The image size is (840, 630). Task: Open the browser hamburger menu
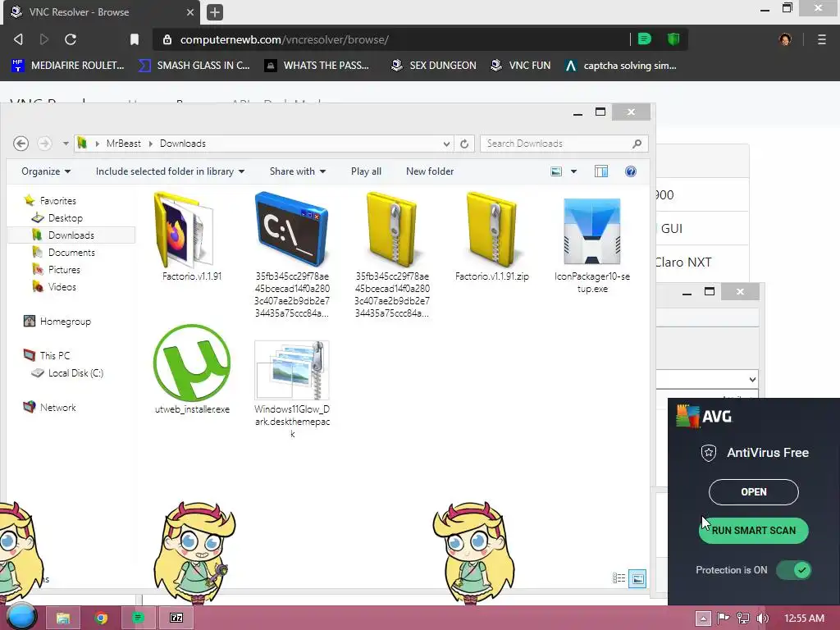pyautogui.click(x=822, y=39)
